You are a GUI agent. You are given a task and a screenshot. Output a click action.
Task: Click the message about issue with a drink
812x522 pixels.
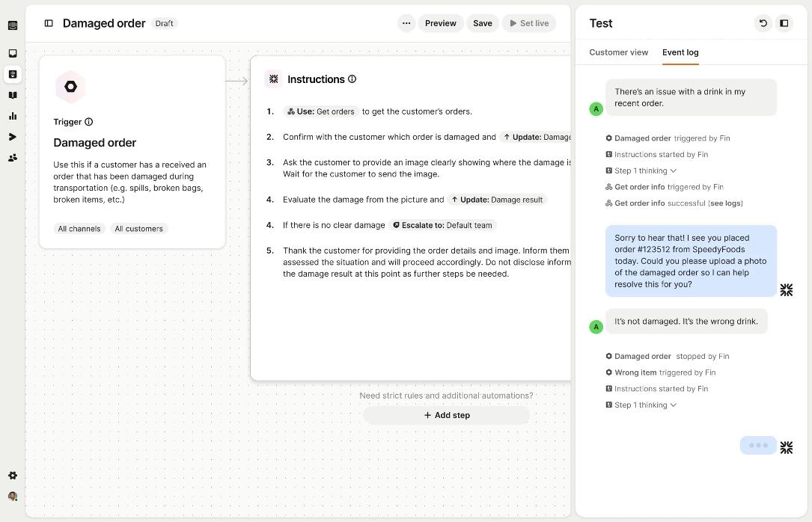click(691, 97)
